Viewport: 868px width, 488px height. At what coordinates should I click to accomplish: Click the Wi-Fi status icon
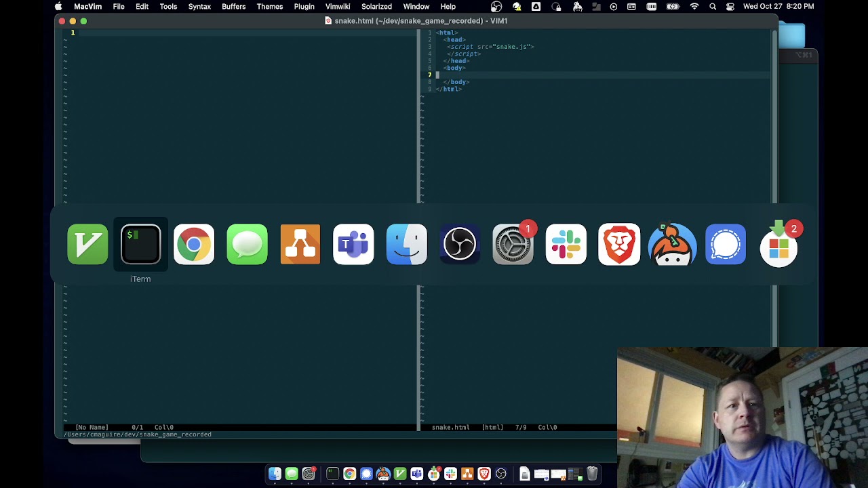click(694, 7)
